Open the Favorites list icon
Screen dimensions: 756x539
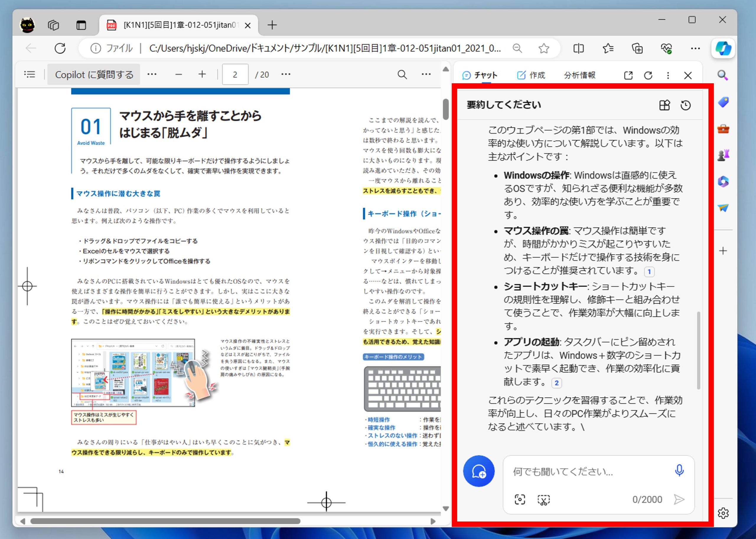click(x=608, y=49)
